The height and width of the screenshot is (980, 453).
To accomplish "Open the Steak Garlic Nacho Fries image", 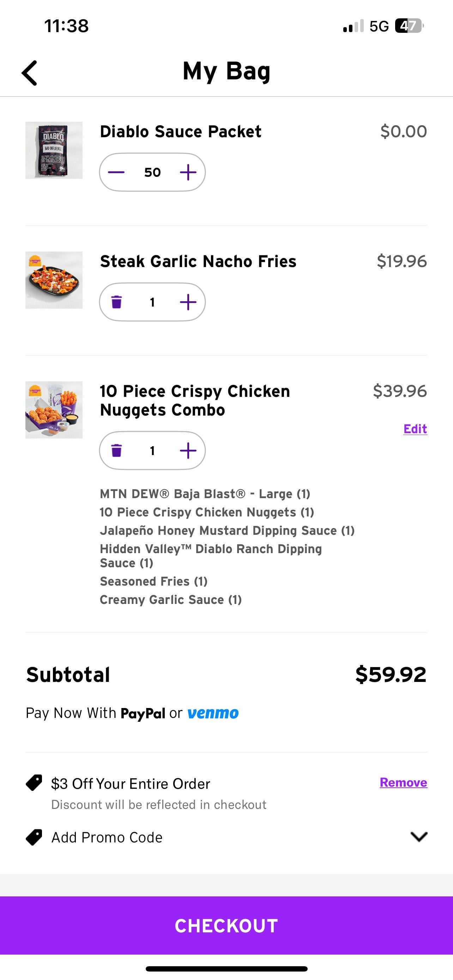I will (54, 280).
